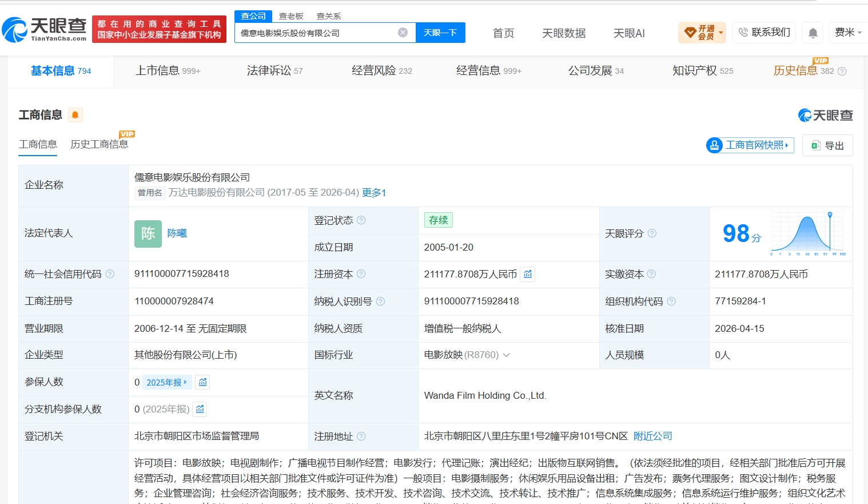Open 上市信息 tab
Viewport: 868px width, 504px height.
168,71
